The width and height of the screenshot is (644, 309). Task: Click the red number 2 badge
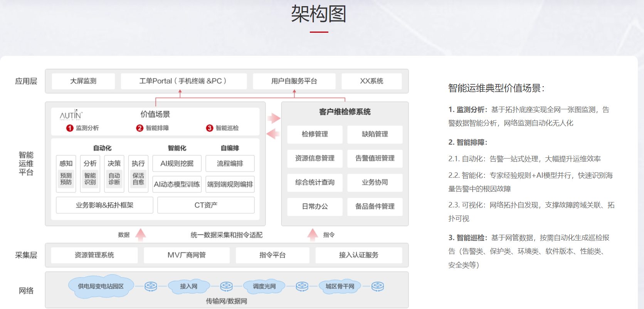pos(140,128)
